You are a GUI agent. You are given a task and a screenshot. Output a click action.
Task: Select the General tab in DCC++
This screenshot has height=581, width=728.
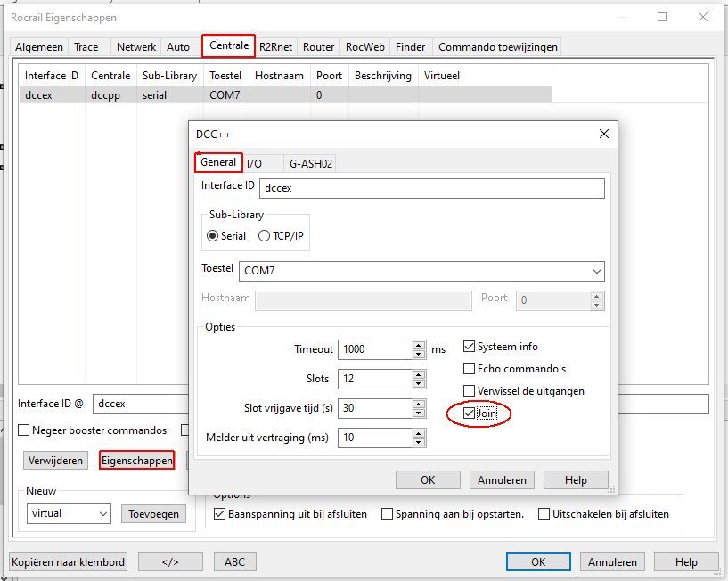(218, 162)
